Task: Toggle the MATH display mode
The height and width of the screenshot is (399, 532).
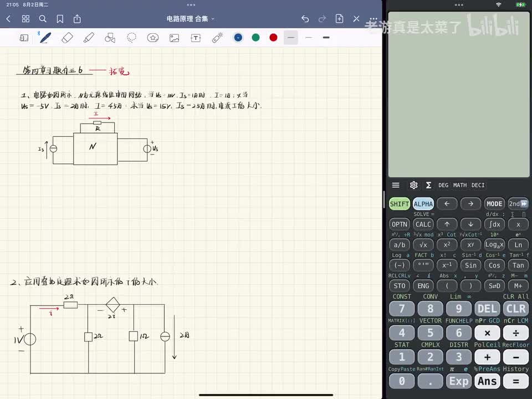Action: point(460,185)
